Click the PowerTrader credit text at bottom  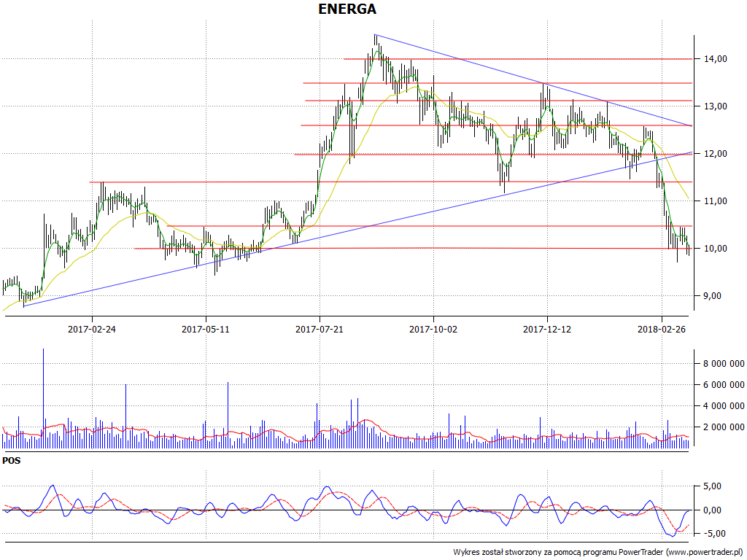pos(598,553)
